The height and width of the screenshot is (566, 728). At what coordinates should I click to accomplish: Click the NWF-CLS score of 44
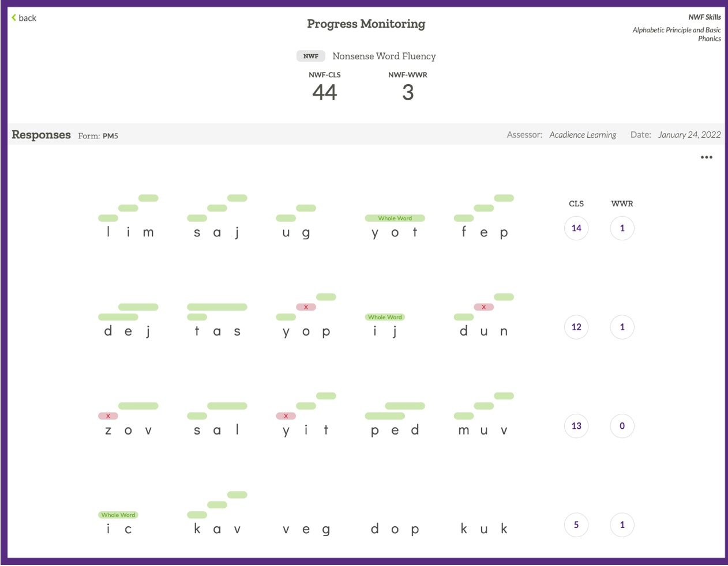325,92
